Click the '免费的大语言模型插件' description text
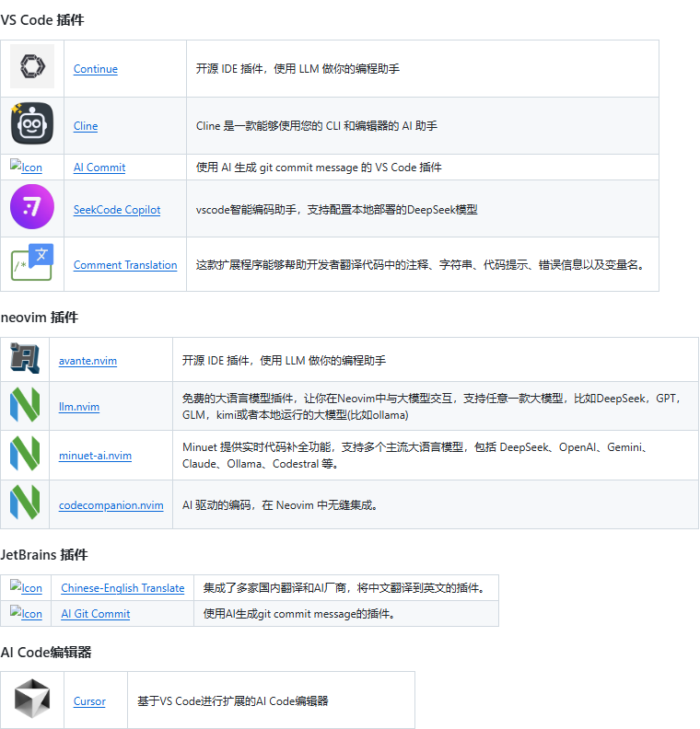 tap(432, 407)
